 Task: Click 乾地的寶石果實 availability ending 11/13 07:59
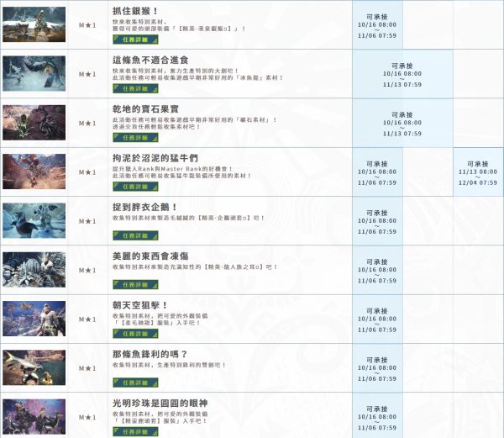coord(402,124)
